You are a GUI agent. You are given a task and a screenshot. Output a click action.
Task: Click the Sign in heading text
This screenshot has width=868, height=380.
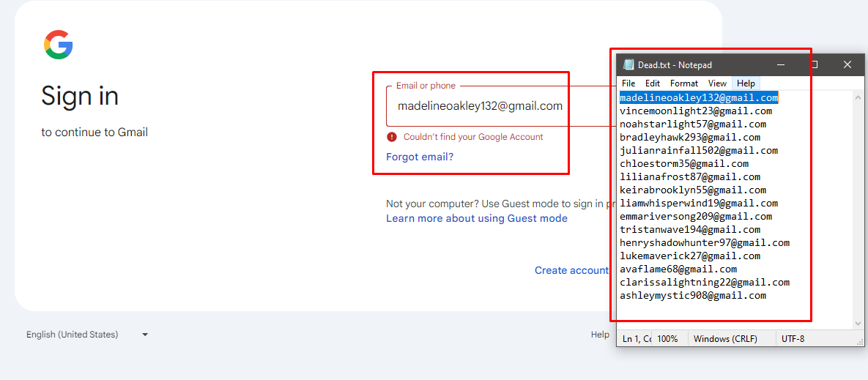click(x=80, y=96)
